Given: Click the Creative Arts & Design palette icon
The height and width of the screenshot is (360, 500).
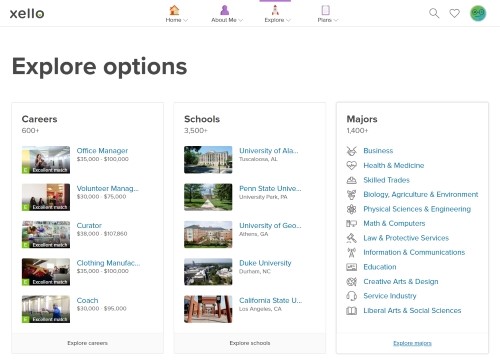Looking at the screenshot, I should (351, 282).
